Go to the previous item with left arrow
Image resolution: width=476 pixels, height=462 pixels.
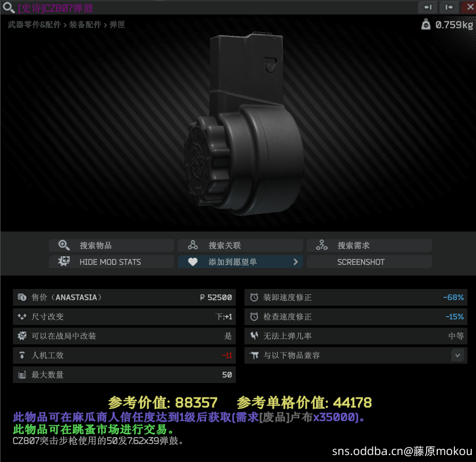pyautogui.click(x=428, y=8)
